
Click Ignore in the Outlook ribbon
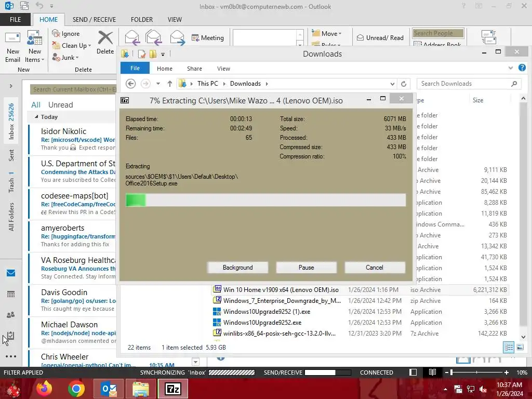pos(66,33)
